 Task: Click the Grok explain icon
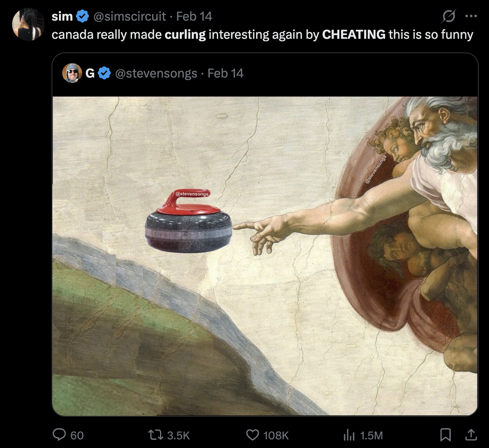tap(448, 17)
